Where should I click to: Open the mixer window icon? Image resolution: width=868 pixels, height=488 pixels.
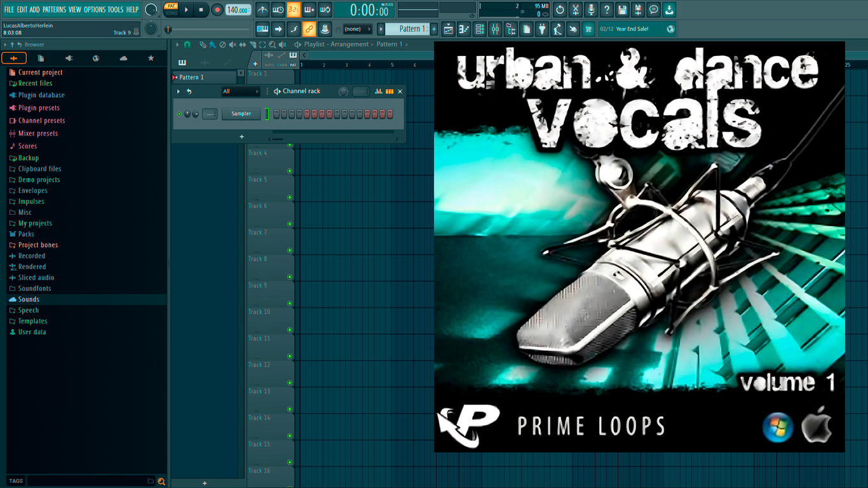pyautogui.click(x=495, y=29)
